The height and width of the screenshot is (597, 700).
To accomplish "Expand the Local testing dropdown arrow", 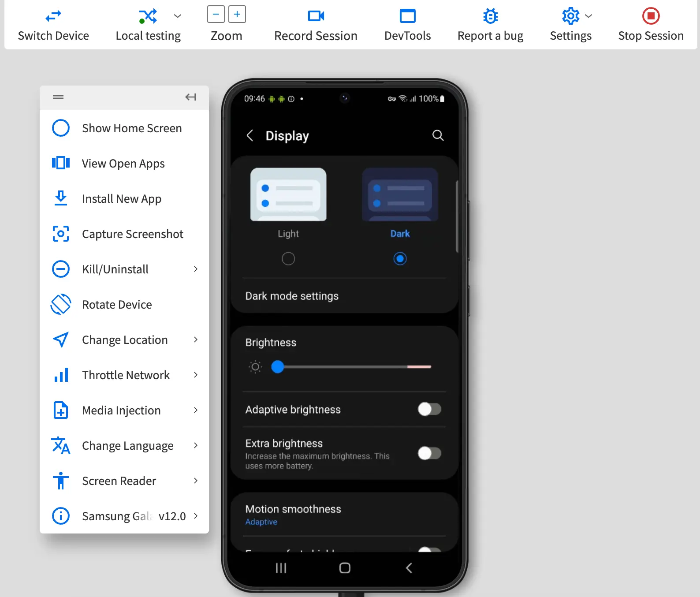I will coord(178,16).
